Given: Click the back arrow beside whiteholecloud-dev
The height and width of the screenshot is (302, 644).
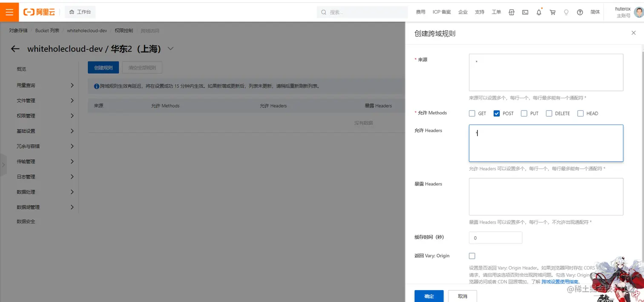Looking at the screenshot, I should click(x=14, y=49).
